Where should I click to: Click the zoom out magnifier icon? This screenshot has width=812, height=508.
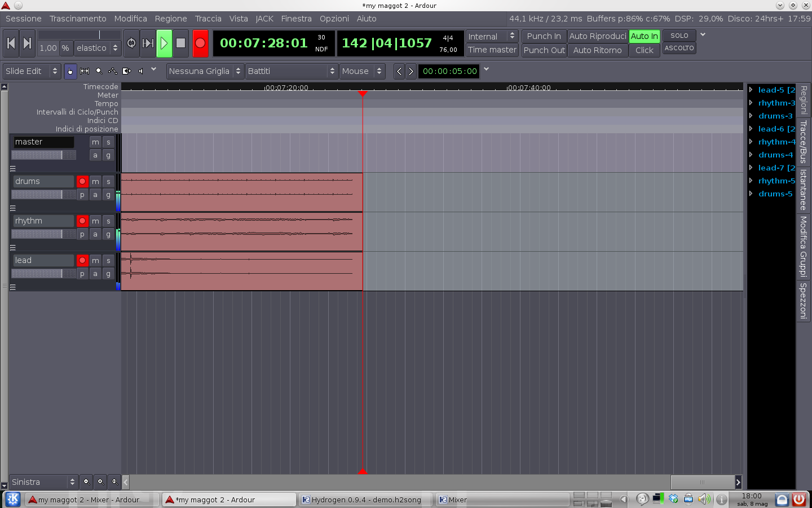pyautogui.click(x=86, y=481)
